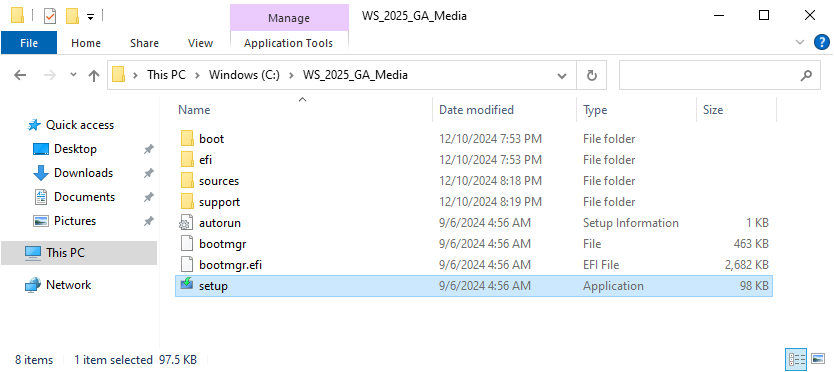834x372 pixels.
Task: Open the Recent locations dropdown
Action: pos(73,76)
